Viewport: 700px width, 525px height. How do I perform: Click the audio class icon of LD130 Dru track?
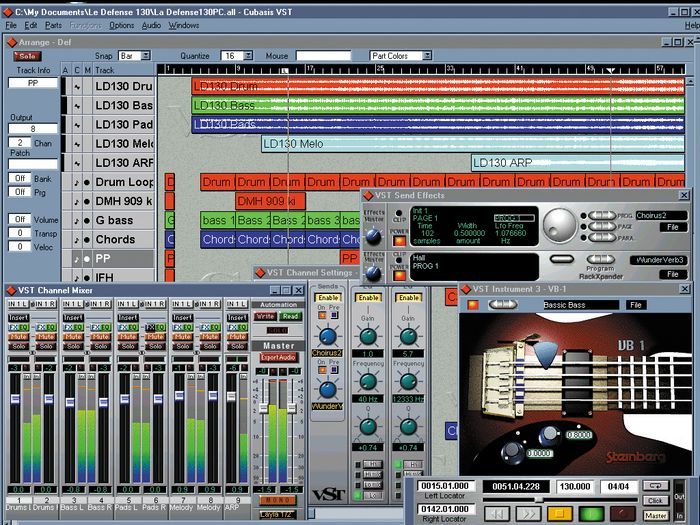pos(77,87)
